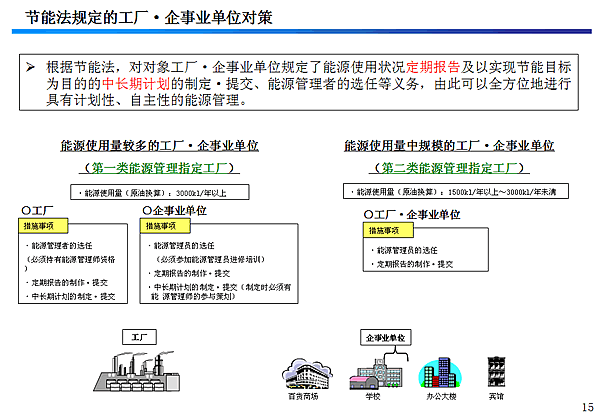Click the ○工厂 subheading on left
This screenshot has width=600, height=415.
click(x=38, y=210)
